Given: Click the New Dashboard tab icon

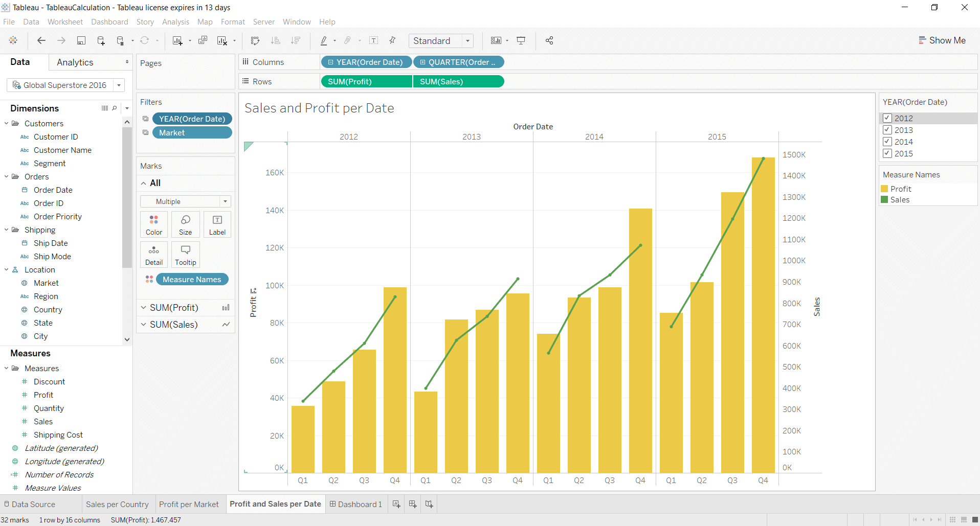Looking at the screenshot, I should click(413, 504).
